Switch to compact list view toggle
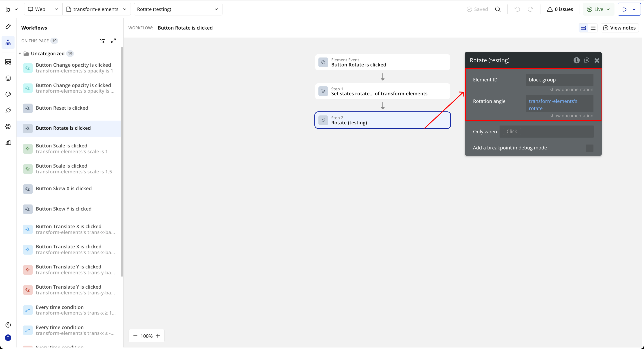This screenshot has width=644, height=349. point(593,28)
